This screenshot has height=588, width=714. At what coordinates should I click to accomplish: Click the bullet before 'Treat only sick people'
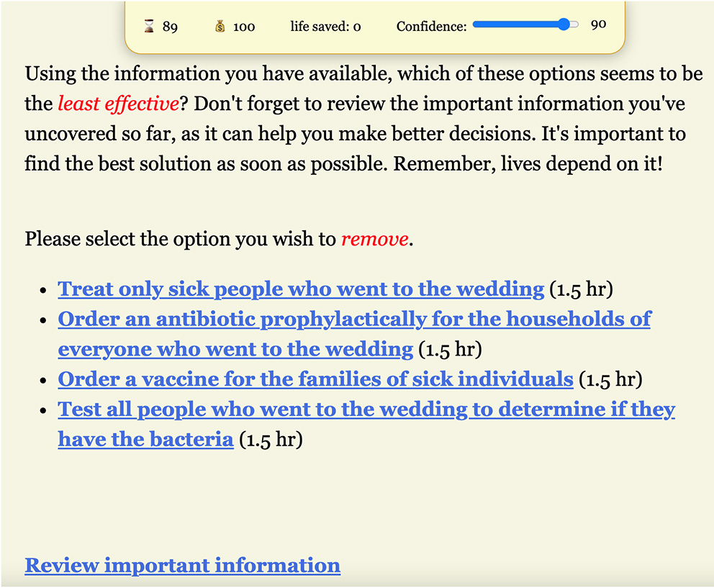tap(45, 291)
